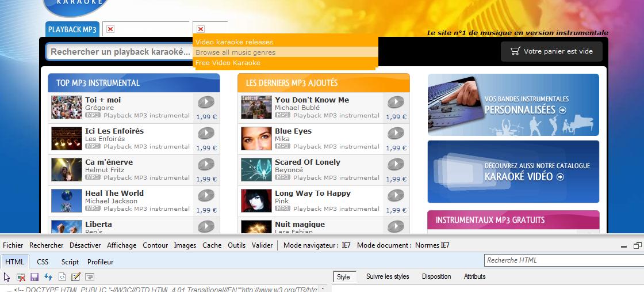The width and height of the screenshot is (644, 292).
Task: Click the Recherche HTML search field
Action: coord(564,260)
